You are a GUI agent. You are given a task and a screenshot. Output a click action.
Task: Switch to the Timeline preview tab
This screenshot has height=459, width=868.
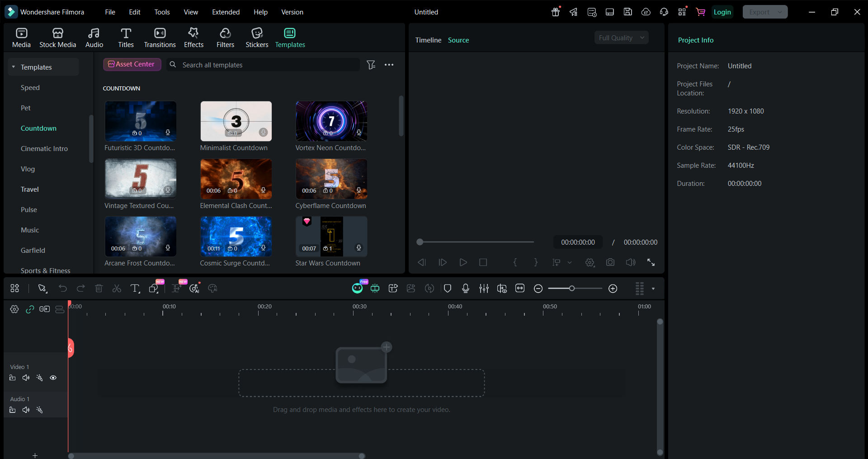point(428,40)
